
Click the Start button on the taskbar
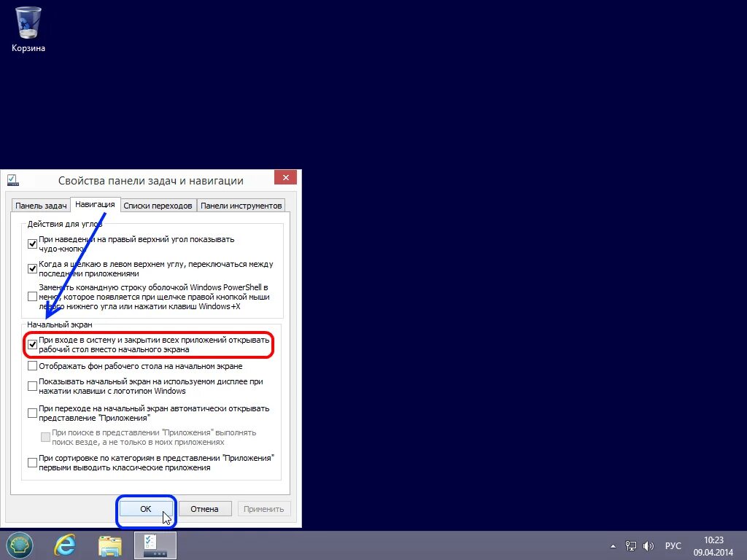click(x=19, y=545)
